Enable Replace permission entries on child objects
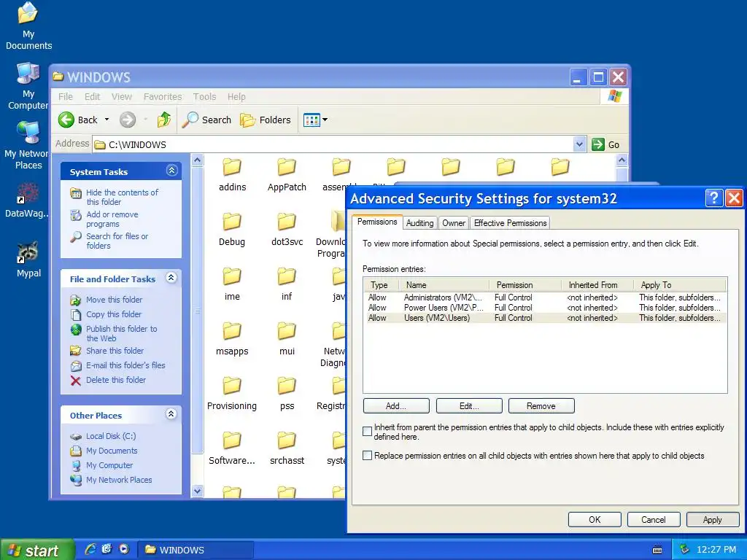 coord(368,455)
